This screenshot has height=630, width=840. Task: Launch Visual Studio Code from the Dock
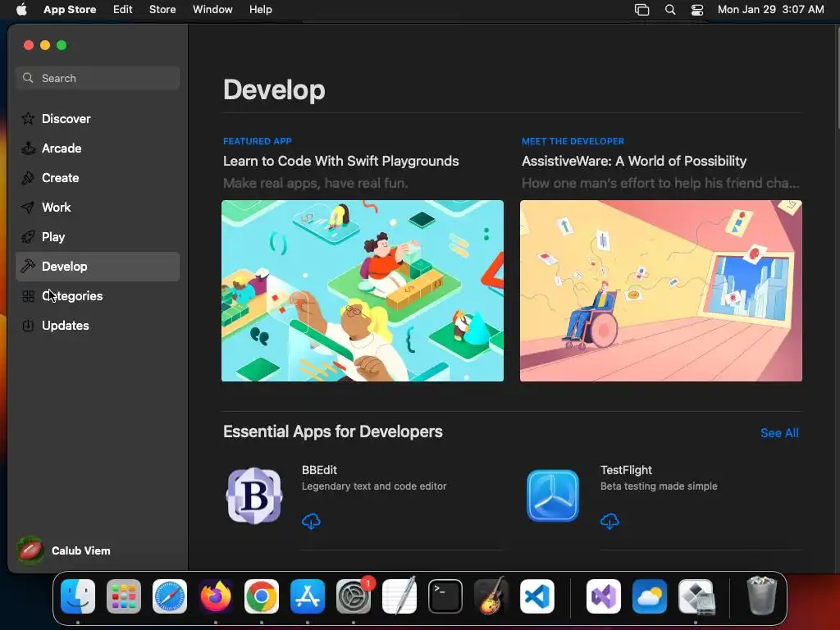click(536, 596)
